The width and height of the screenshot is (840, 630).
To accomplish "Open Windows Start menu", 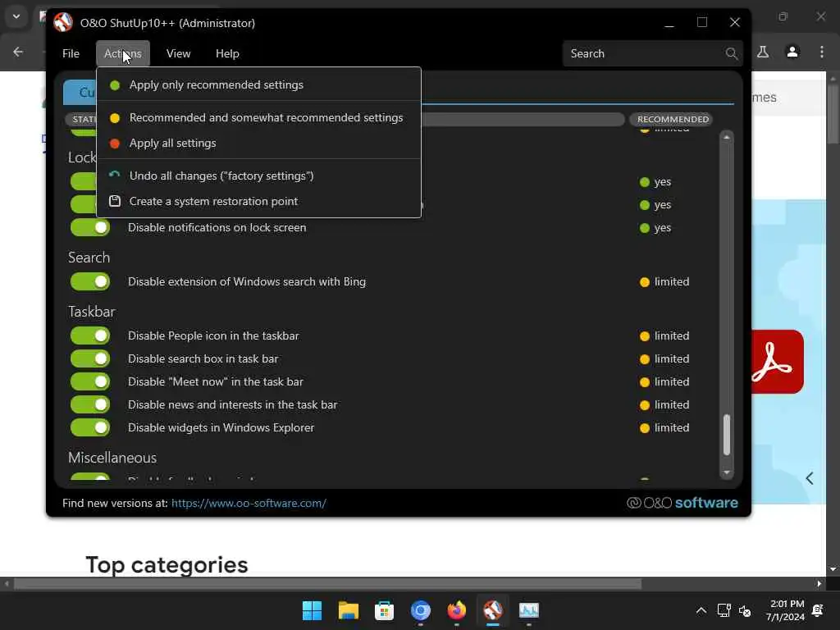I will 312,610.
